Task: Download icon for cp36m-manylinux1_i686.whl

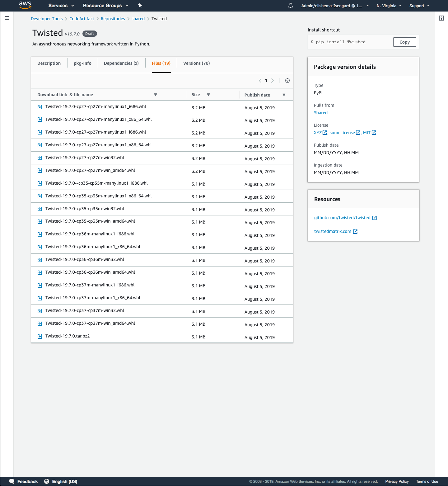Action: (x=40, y=234)
